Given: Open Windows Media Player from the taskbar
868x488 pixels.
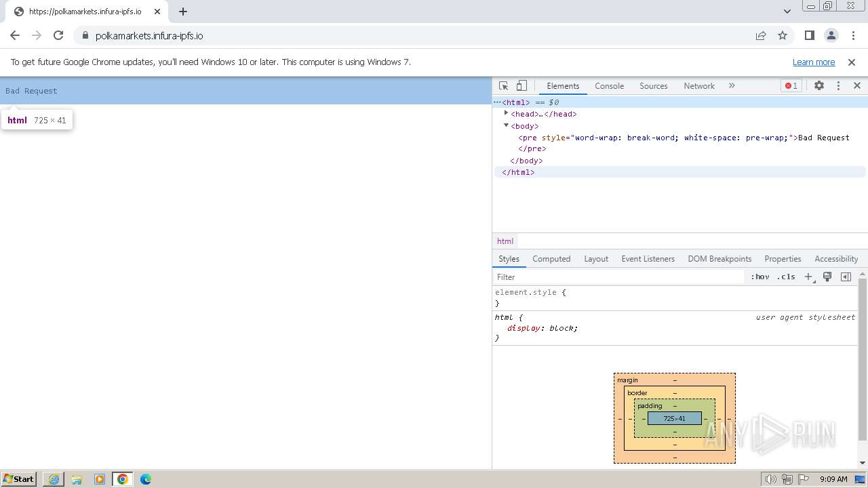Looking at the screenshot, I should point(100,479).
